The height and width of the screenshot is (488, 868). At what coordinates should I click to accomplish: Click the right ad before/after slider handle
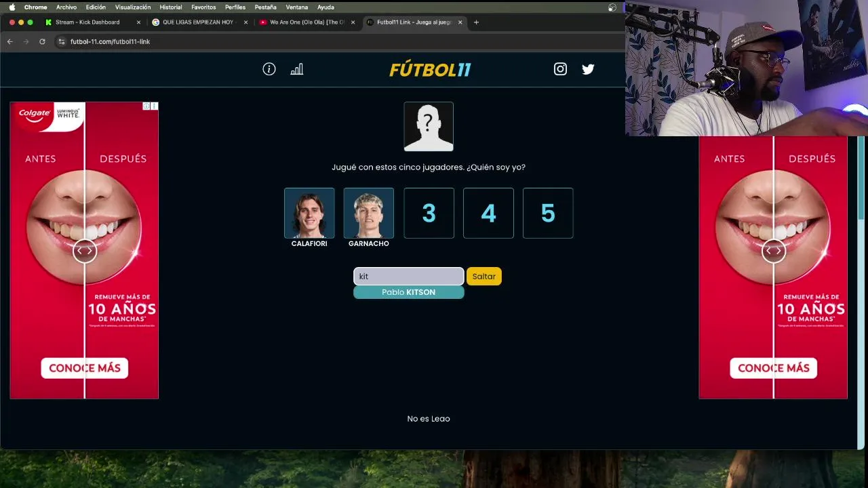(x=774, y=251)
